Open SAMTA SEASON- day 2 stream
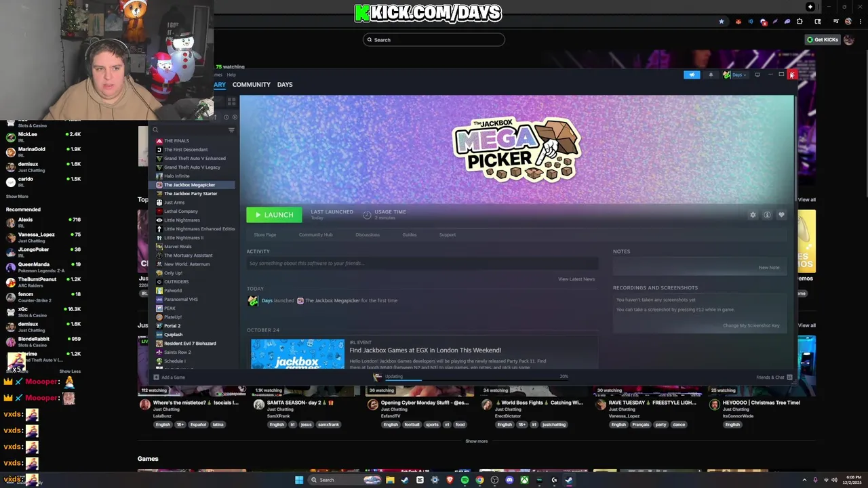 click(300, 403)
